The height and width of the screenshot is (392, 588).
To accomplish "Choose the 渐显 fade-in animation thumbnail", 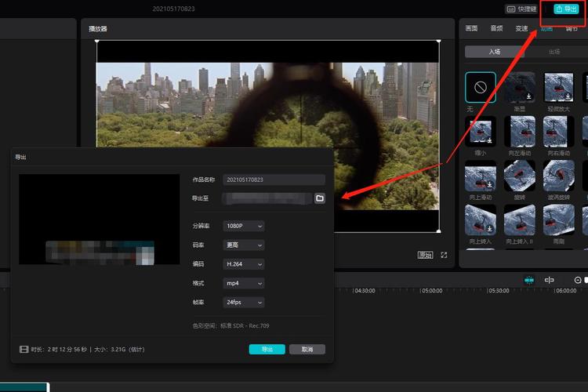I will [x=520, y=87].
